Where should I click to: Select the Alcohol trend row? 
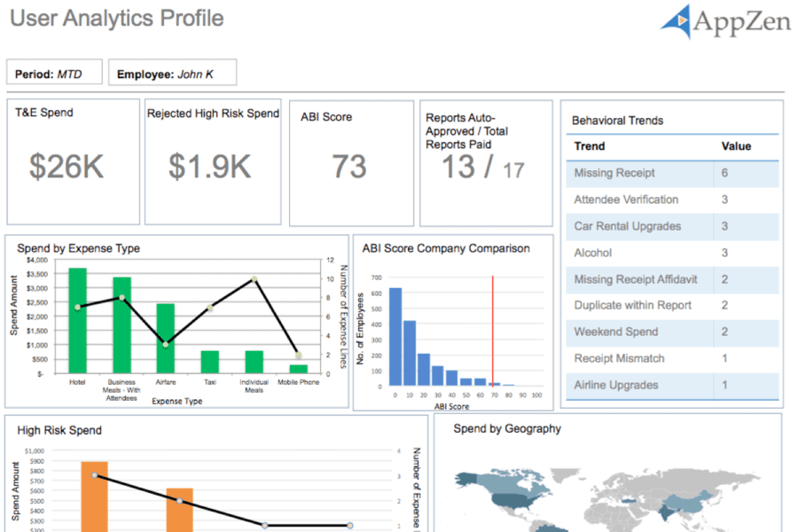click(672, 253)
